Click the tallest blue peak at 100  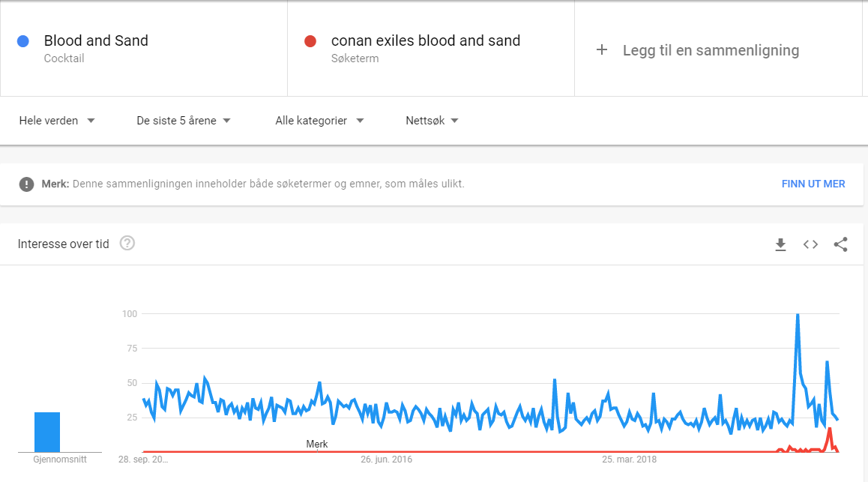coord(797,315)
